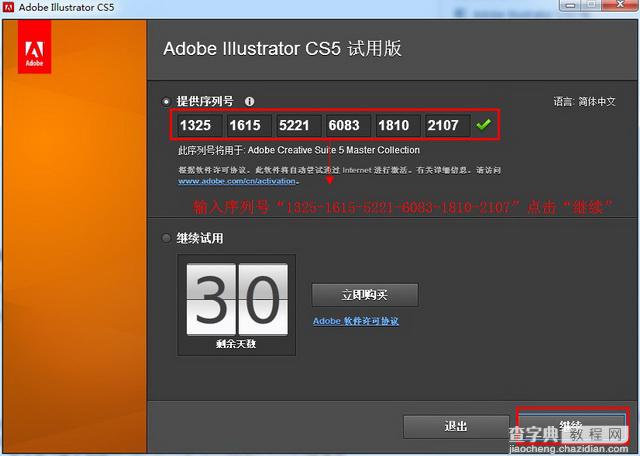This screenshot has width=640, height=456.
Task: Click the 退出 button
Action: 456,427
